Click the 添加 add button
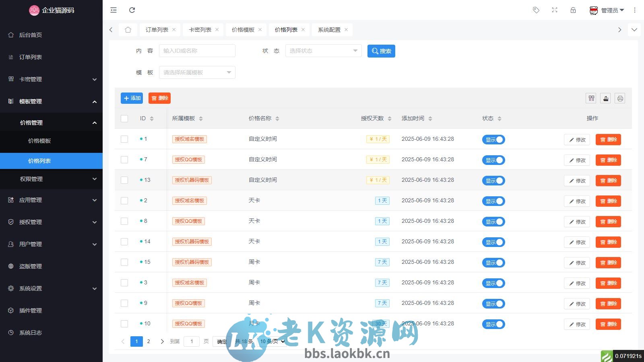 coord(132,98)
